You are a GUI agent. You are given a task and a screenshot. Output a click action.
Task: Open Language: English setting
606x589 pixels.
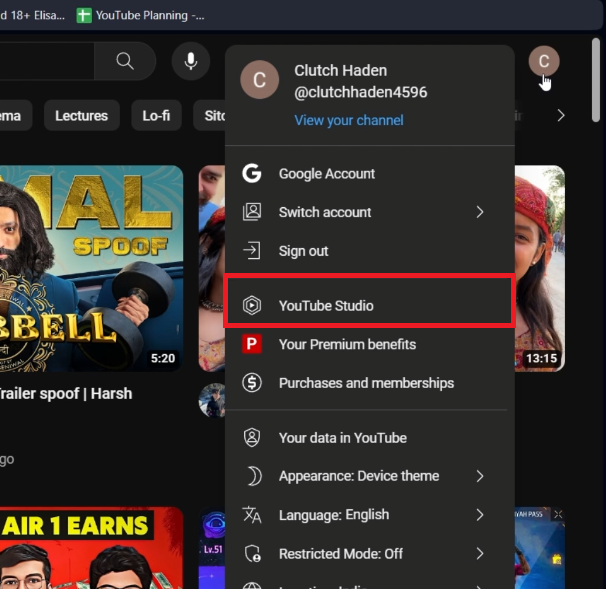click(370, 515)
